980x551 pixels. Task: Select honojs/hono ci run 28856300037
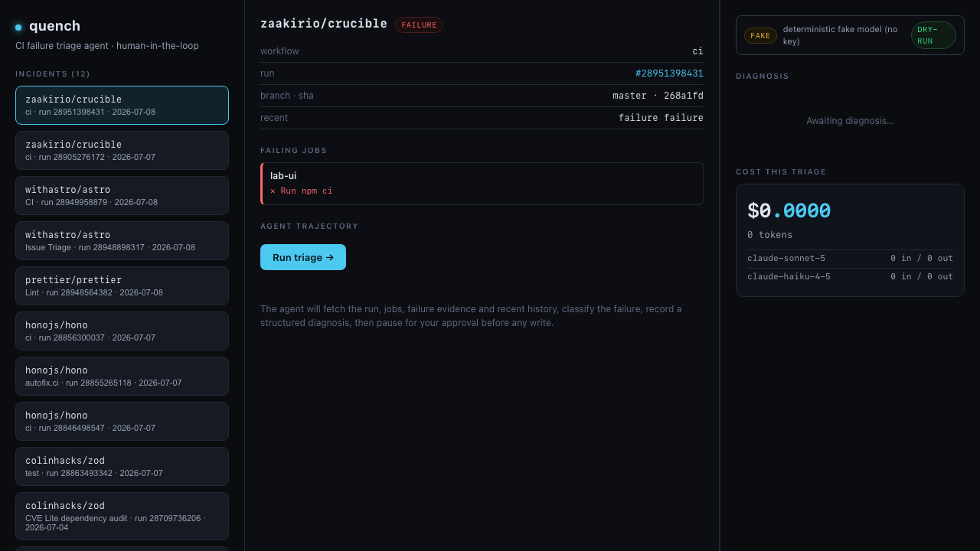point(122,331)
